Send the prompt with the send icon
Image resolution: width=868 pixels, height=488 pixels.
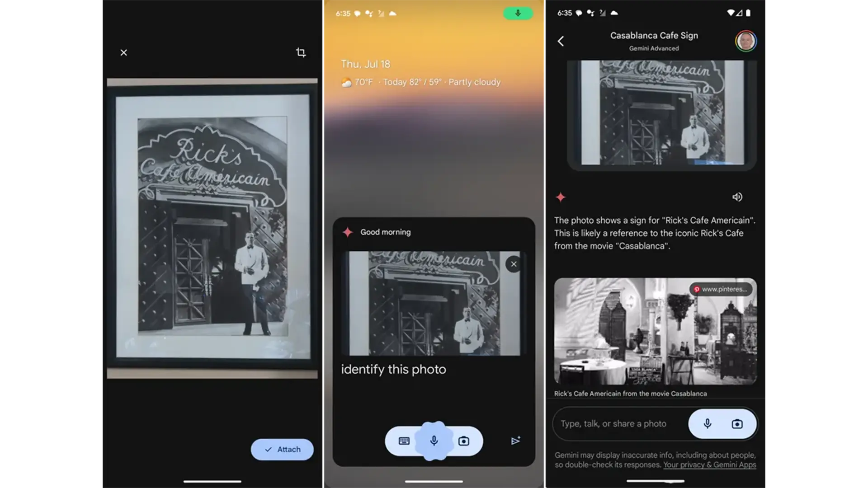pyautogui.click(x=516, y=441)
